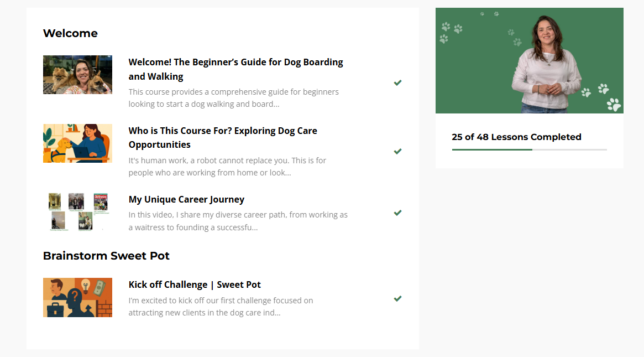
Task: Toggle the checkmark for My Unique Career Journey
Action: tap(397, 213)
